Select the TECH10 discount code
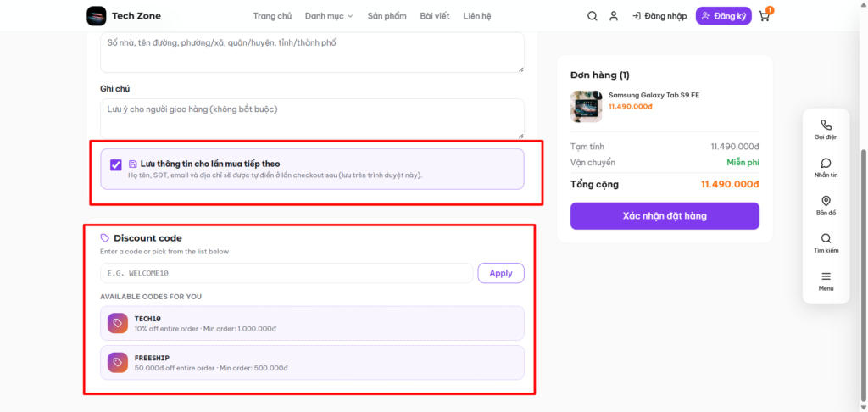Image resolution: width=868 pixels, height=412 pixels. [312, 323]
